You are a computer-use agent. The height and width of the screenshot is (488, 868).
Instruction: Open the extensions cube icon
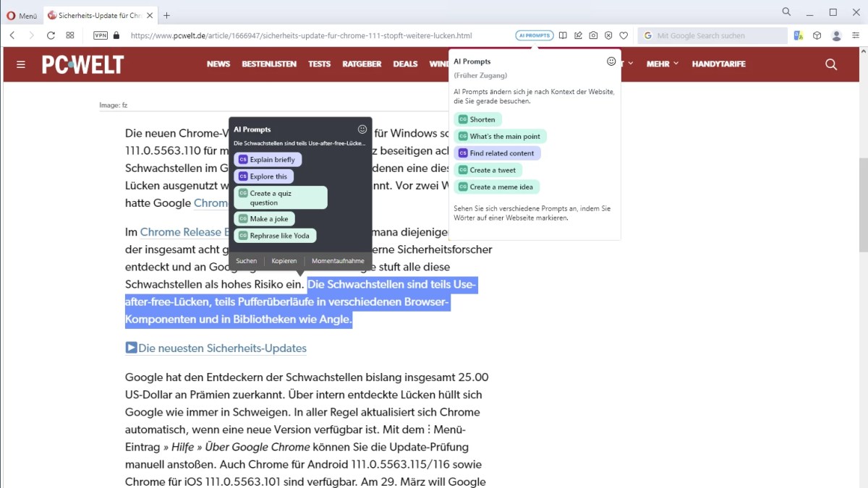pyautogui.click(x=817, y=35)
